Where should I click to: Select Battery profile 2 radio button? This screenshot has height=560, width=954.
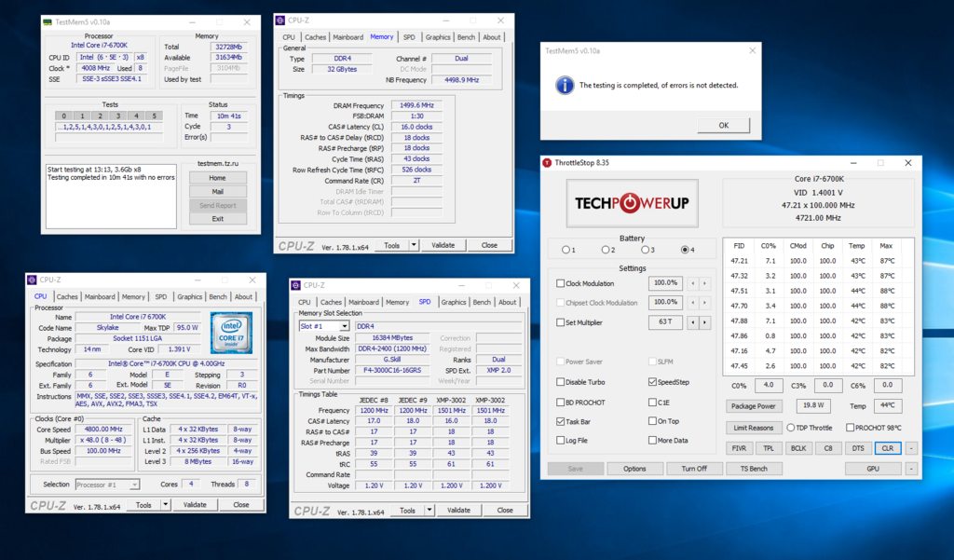click(x=606, y=250)
